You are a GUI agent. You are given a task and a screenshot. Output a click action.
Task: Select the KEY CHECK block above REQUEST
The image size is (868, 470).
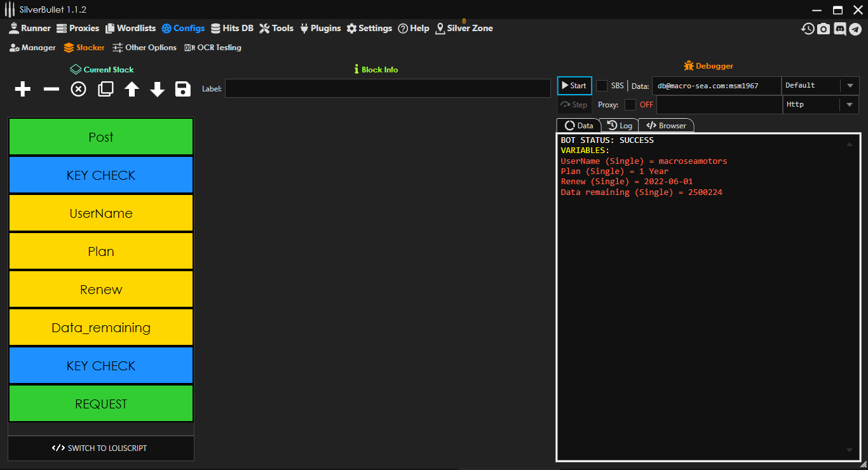(x=101, y=366)
